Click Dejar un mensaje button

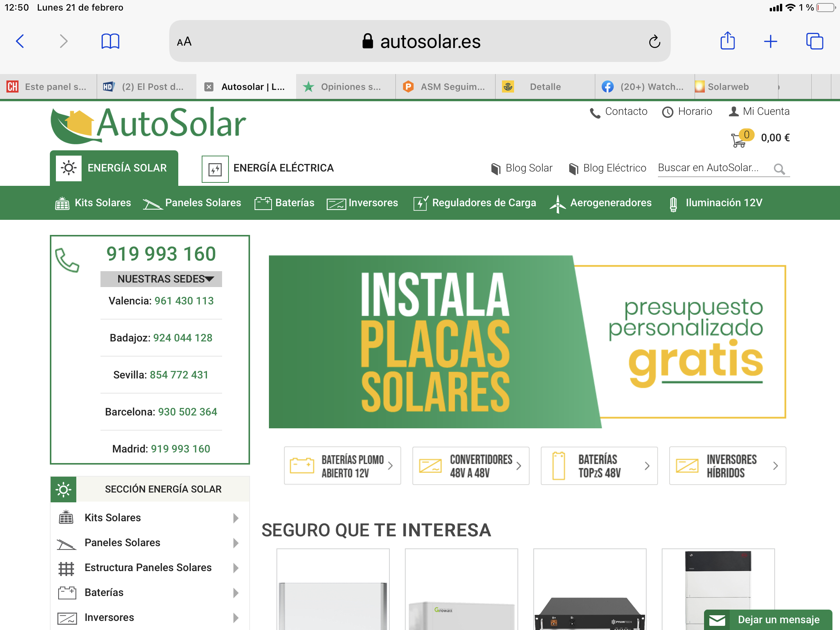click(768, 620)
